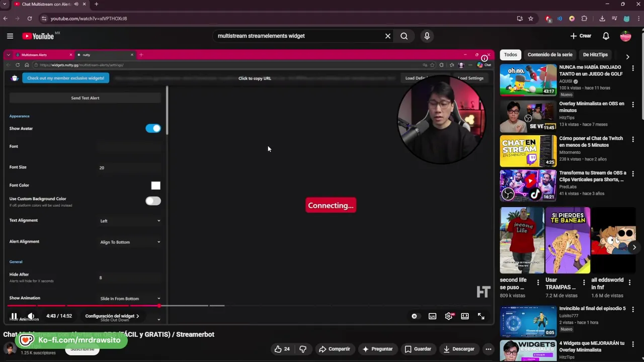Screen dimensions: 644x362
Task: Expand the chapter Configuración del widget
Action: 112,316
